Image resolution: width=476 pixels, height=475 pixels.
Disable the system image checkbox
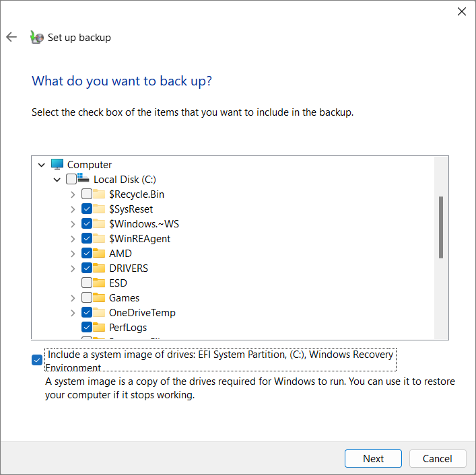(37, 360)
